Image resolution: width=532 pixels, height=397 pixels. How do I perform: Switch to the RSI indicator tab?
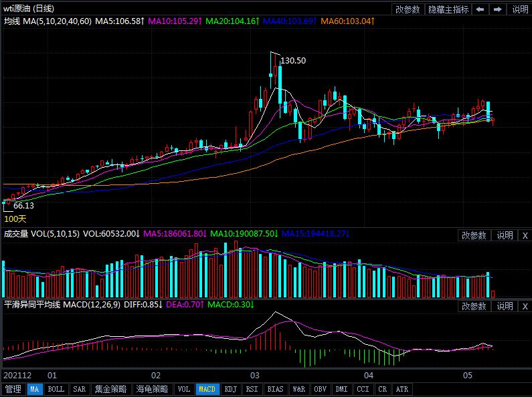[252, 389]
